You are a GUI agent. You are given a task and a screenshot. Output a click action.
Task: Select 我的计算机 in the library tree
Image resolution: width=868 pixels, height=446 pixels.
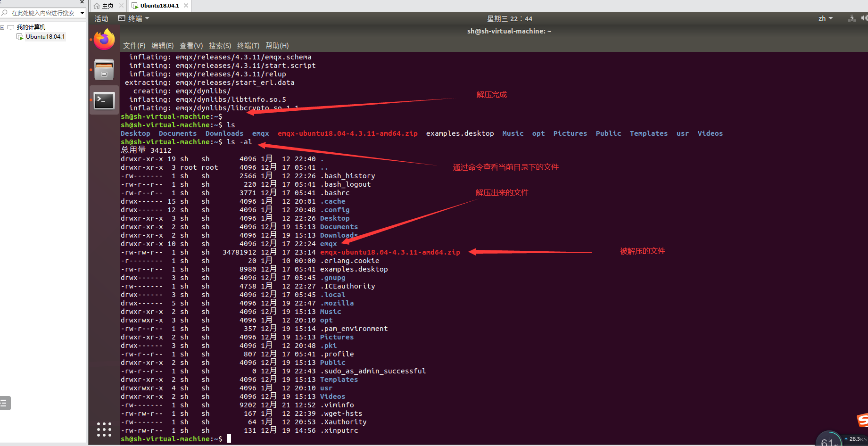(x=31, y=27)
